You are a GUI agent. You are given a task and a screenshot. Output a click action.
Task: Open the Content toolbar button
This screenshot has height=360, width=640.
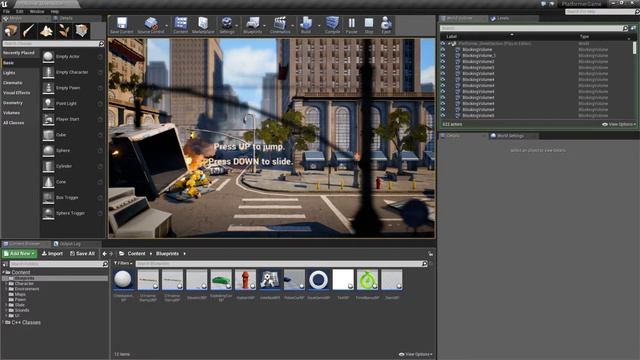tap(181, 23)
